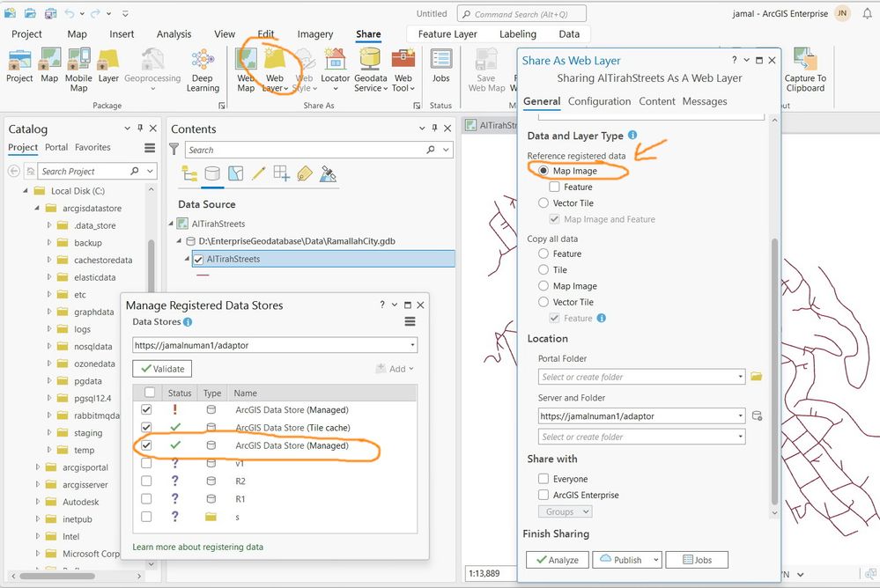Open data stores icon beside server field

[757, 415]
